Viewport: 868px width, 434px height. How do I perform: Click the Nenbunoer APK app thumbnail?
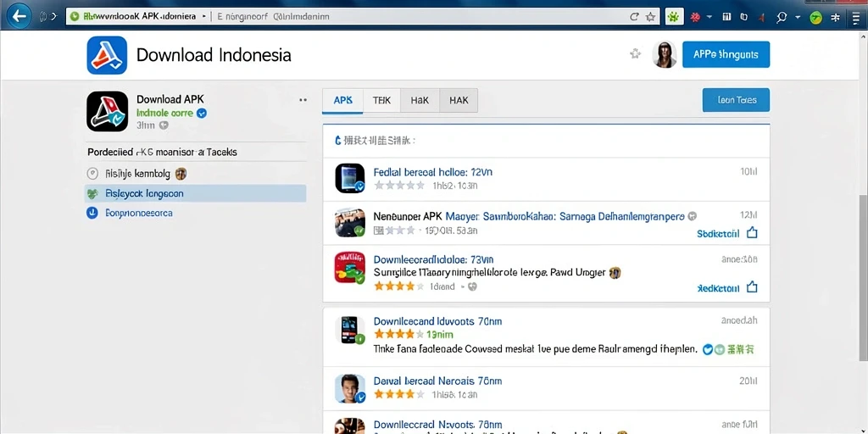tap(350, 223)
